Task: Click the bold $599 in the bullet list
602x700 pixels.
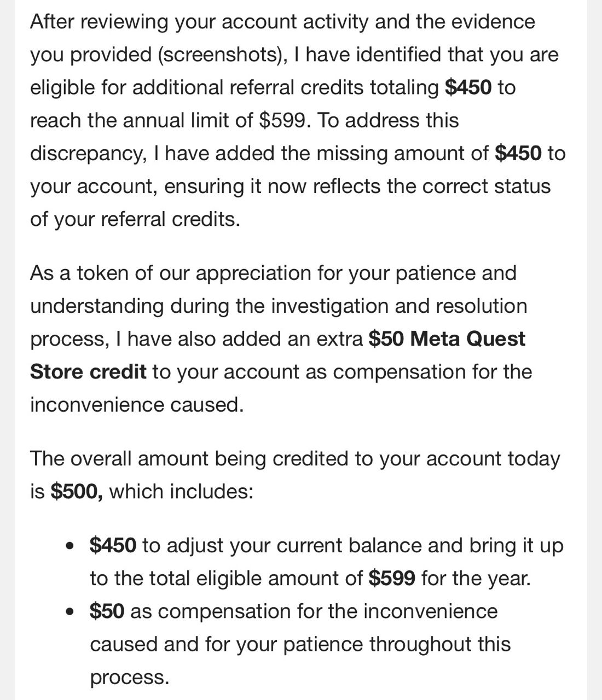Action: pos(392,578)
